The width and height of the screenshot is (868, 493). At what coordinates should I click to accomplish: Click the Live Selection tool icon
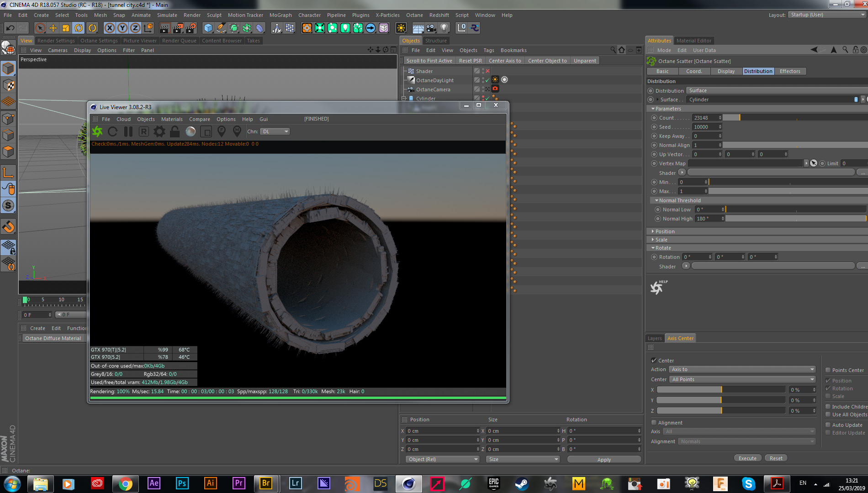click(x=40, y=28)
